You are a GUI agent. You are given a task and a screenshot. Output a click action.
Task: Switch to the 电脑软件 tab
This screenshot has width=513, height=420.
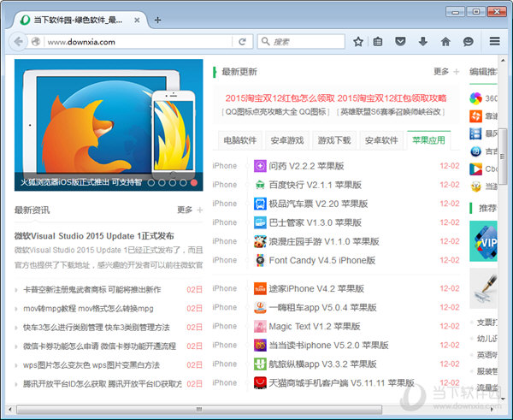[240, 140]
